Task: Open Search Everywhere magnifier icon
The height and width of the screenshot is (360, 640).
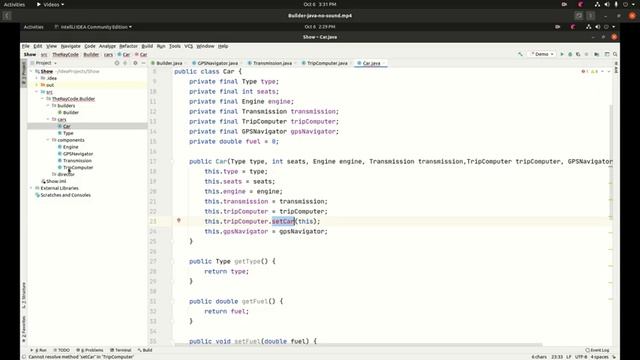Action: point(615,54)
